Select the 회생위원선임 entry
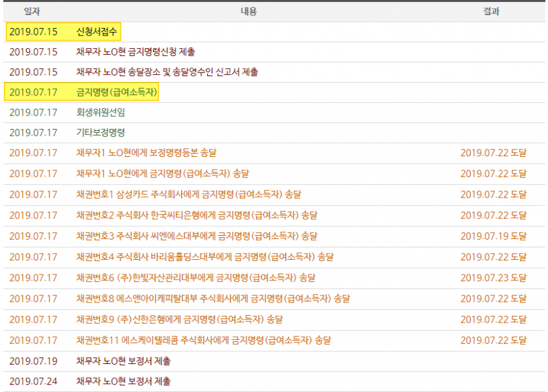The width and height of the screenshot is (548, 392). 101,112
